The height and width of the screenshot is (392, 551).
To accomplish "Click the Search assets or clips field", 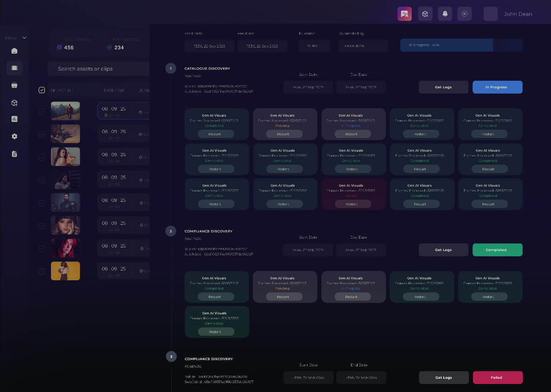I will [x=98, y=69].
